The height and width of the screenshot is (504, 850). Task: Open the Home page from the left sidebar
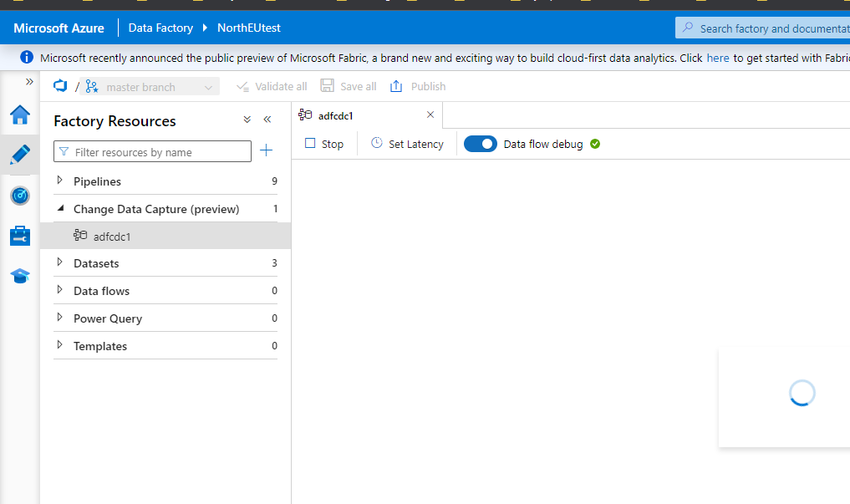pos(19,116)
